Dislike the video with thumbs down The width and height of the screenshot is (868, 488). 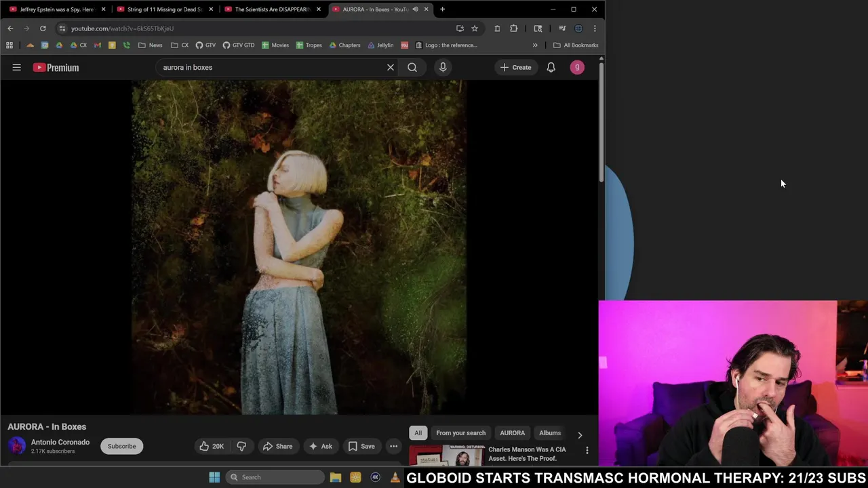(241, 446)
